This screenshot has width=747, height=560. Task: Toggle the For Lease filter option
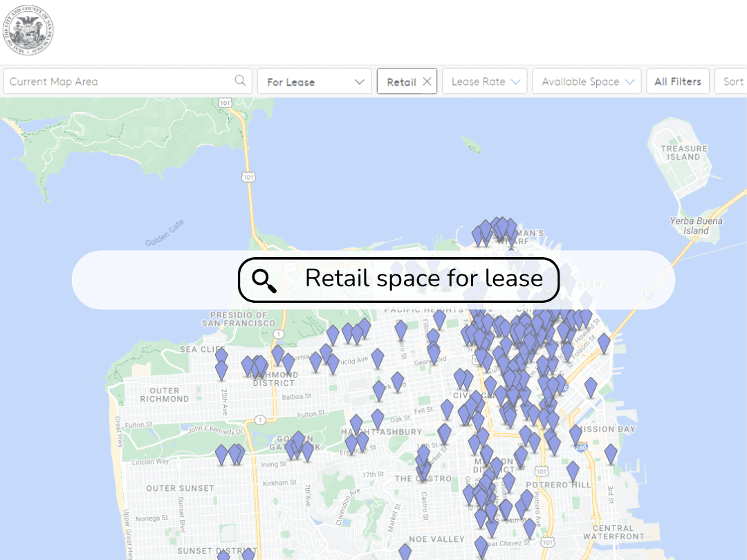[315, 81]
